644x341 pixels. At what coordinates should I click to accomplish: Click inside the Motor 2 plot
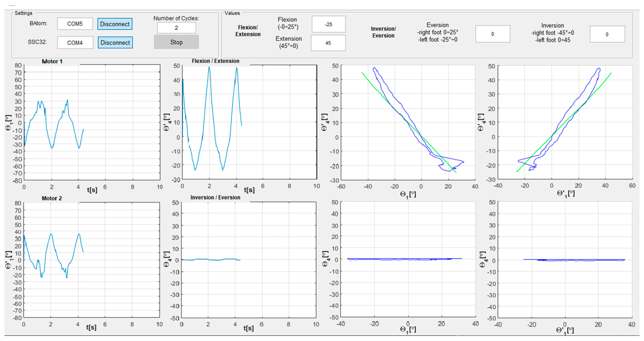coord(92,260)
